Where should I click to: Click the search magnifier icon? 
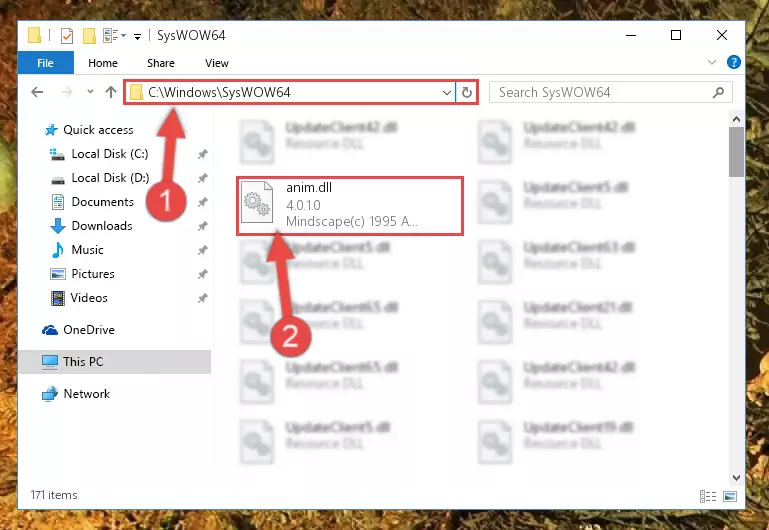click(718, 92)
